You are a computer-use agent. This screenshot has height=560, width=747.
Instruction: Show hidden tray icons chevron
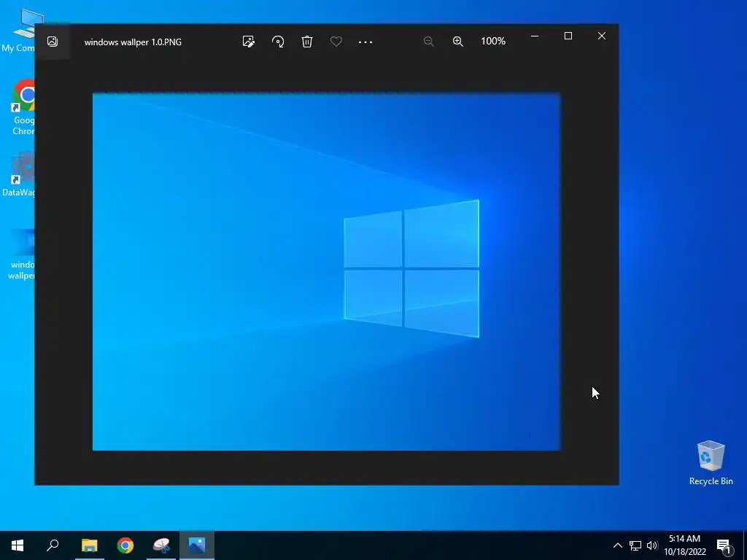[617, 545]
